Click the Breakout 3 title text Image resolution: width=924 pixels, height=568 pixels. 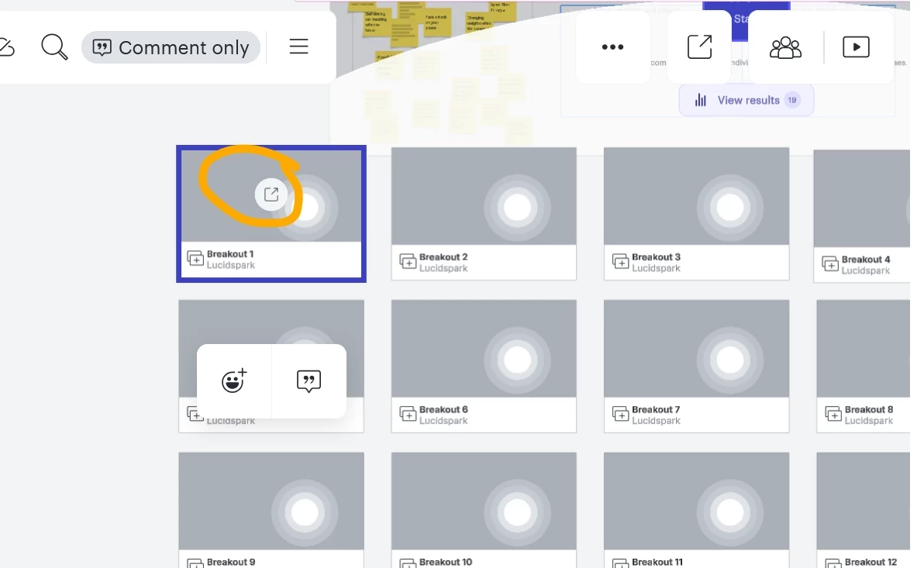(x=656, y=257)
